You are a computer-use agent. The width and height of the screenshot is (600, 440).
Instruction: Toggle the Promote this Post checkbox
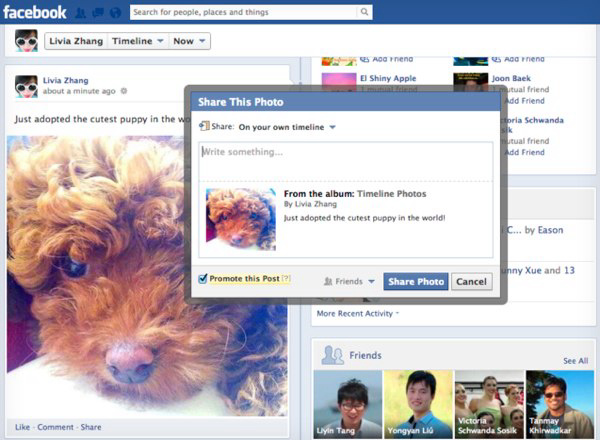point(203,279)
